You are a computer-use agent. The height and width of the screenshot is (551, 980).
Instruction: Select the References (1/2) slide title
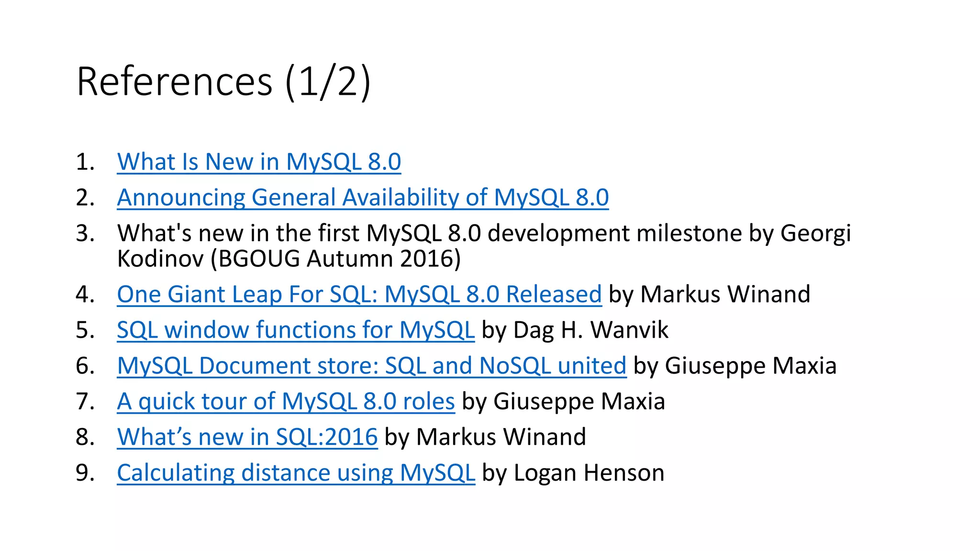click(223, 82)
